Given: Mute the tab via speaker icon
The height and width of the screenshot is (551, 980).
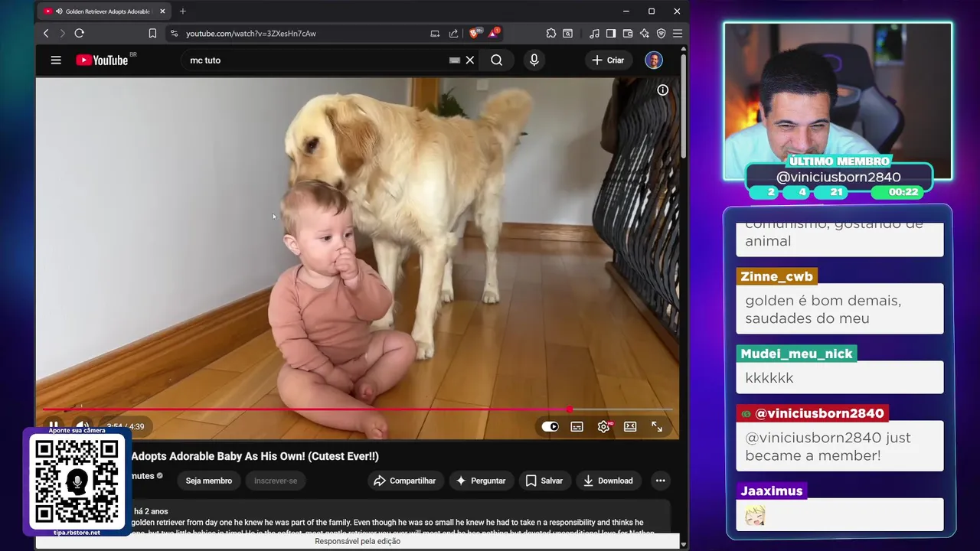Looking at the screenshot, I should point(59,11).
